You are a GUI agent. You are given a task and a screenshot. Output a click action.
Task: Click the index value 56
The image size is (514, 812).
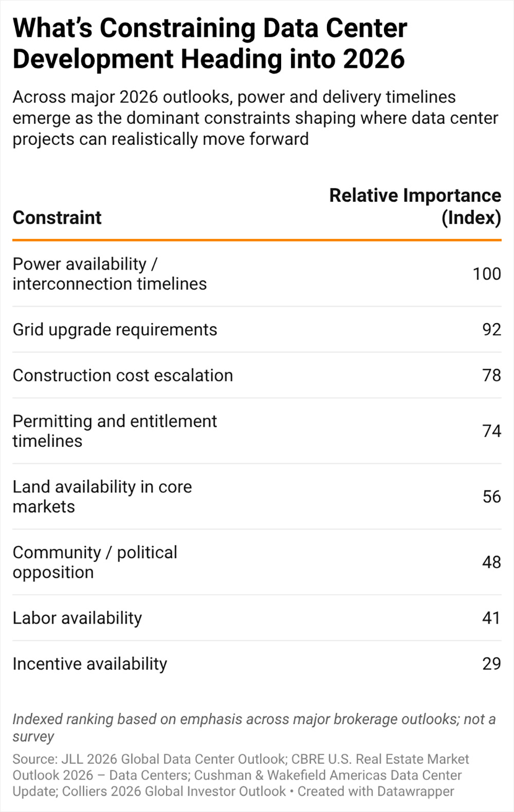(x=491, y=497)
